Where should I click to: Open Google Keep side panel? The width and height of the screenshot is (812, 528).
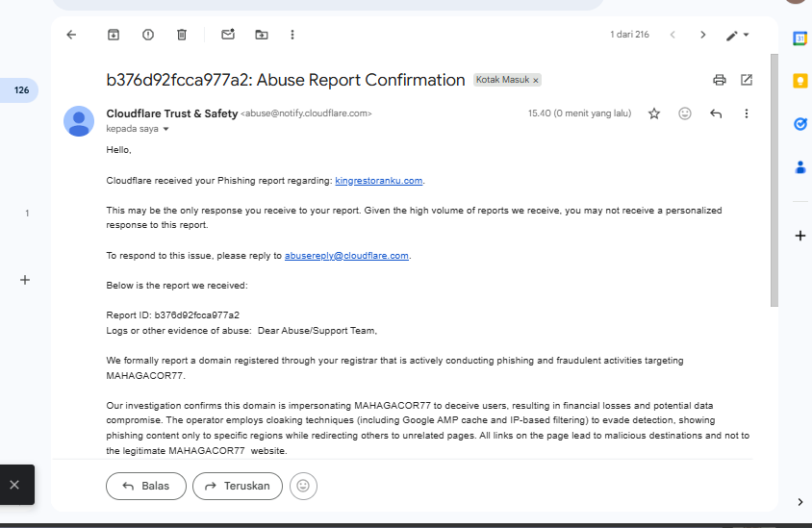[800, 81]
